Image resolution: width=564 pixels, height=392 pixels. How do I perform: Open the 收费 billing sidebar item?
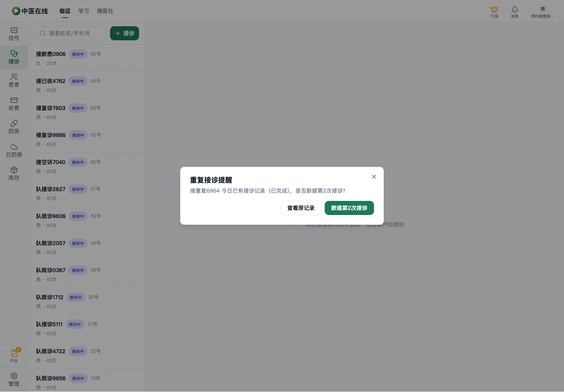[x=14, y=104]
